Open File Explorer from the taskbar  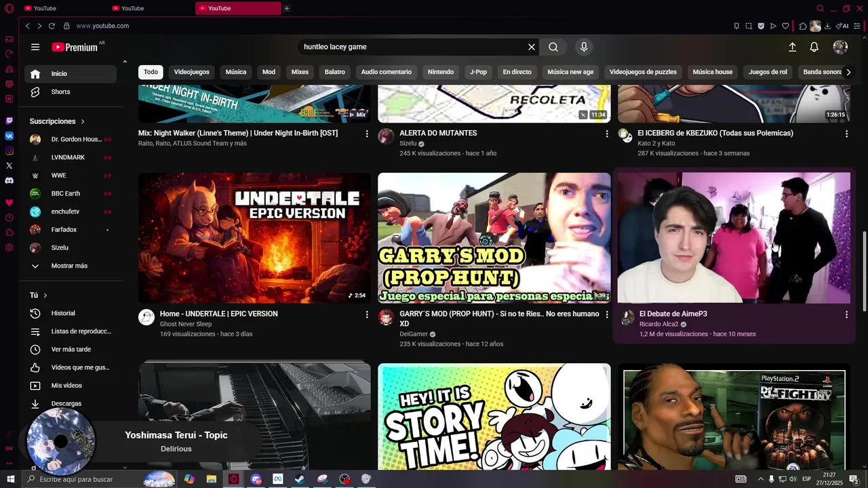212,479
